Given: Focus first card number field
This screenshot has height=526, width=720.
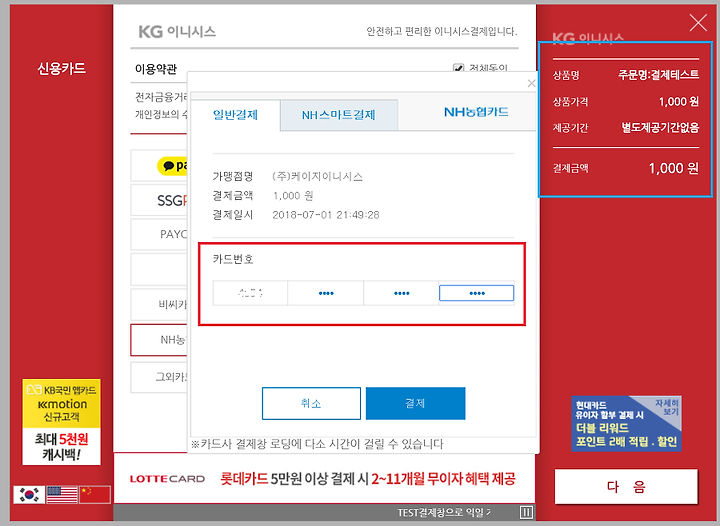Looking at the screenshot, I should [250, 293].
